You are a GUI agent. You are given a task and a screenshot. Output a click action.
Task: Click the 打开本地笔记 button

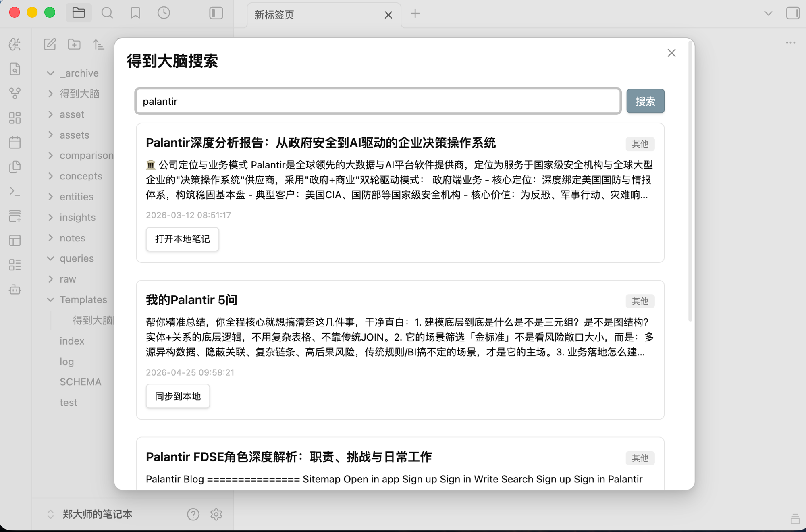coord(183,239)
